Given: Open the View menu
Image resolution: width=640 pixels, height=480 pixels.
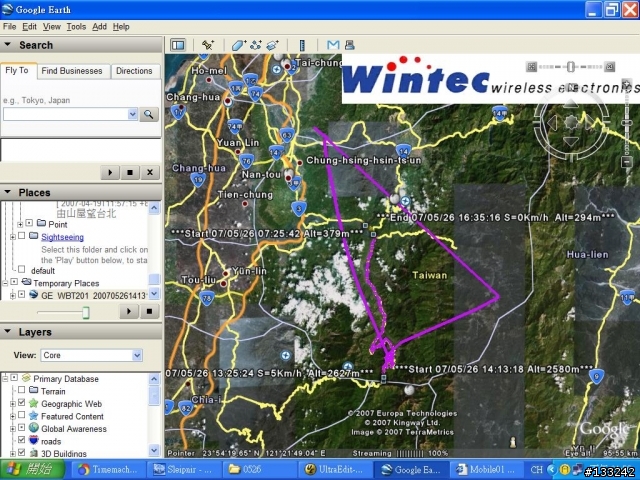Looking at the screenshot, I should [51, 27].
